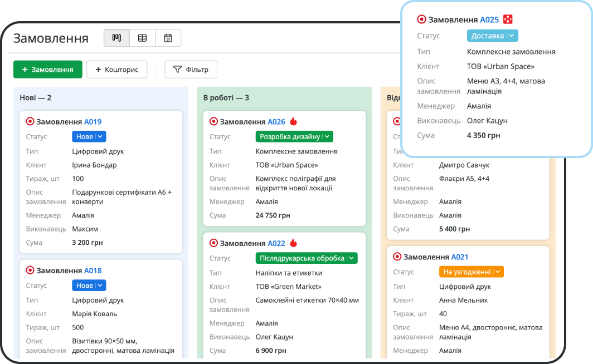
Task: Open order link A022
Action: click(276, 243)
